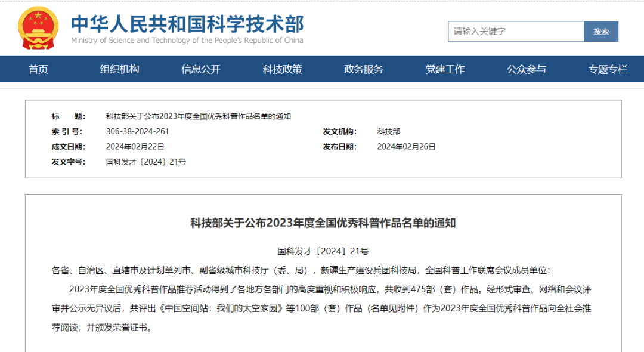The width and height of the screenshot is (644, 352).
Task: Click index number 306-38-2024-261
Action: click(x=137, y=131)
